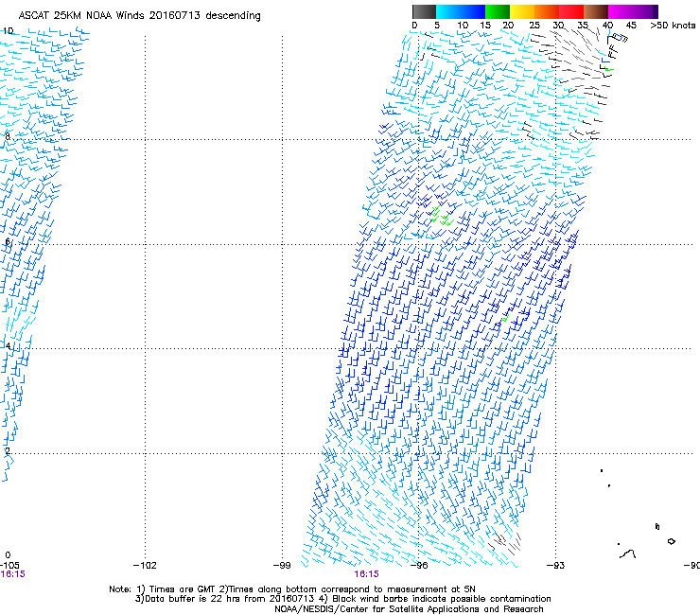
Task: Click the longitude label -99
Action: click(282, 565)
